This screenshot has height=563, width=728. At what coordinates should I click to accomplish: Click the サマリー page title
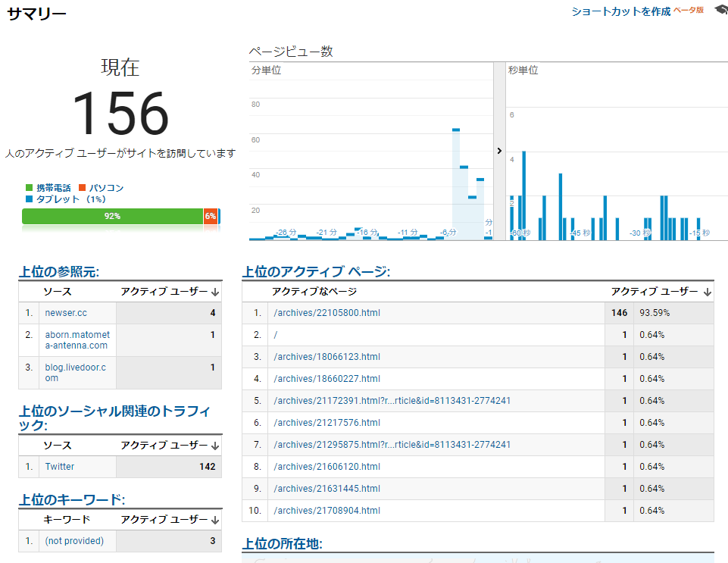pyautogui.click(x=36, y=14)
